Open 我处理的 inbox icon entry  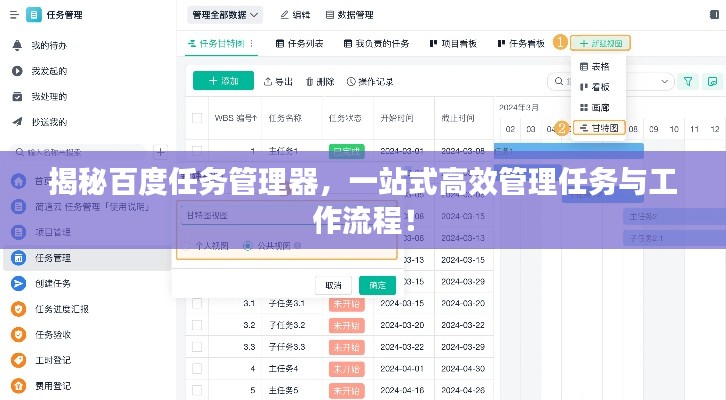pyautogui.click(x=17, y=96)
